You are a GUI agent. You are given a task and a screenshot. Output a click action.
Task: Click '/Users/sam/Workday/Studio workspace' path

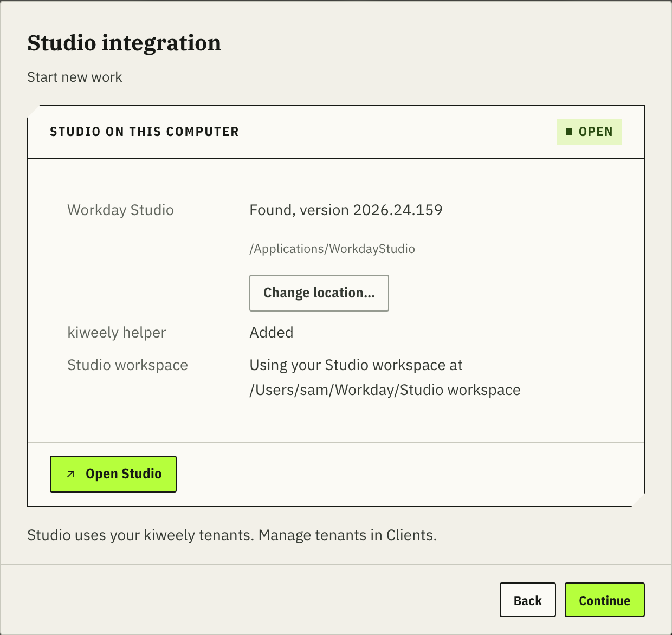click(385, 390)
